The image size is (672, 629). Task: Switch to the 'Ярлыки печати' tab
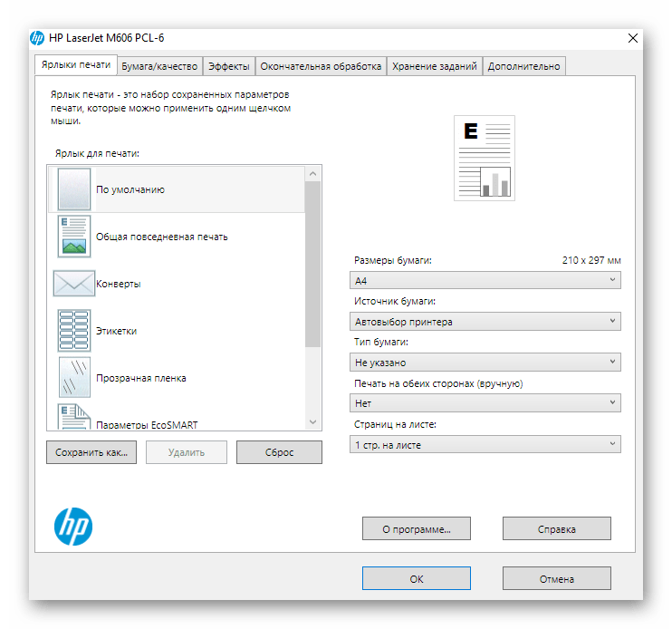coord(76,64)
